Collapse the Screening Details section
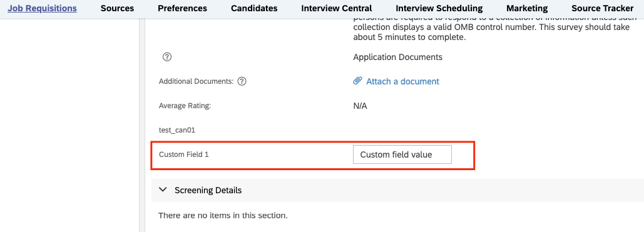This screenshot has width=644, height=232. 163,190
